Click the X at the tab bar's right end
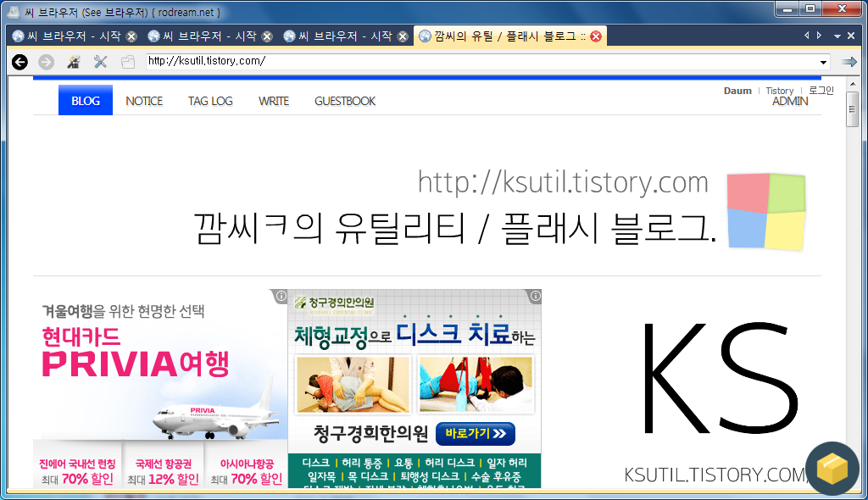Viewport: 868px width, 500px height. (x=851, y=36)
